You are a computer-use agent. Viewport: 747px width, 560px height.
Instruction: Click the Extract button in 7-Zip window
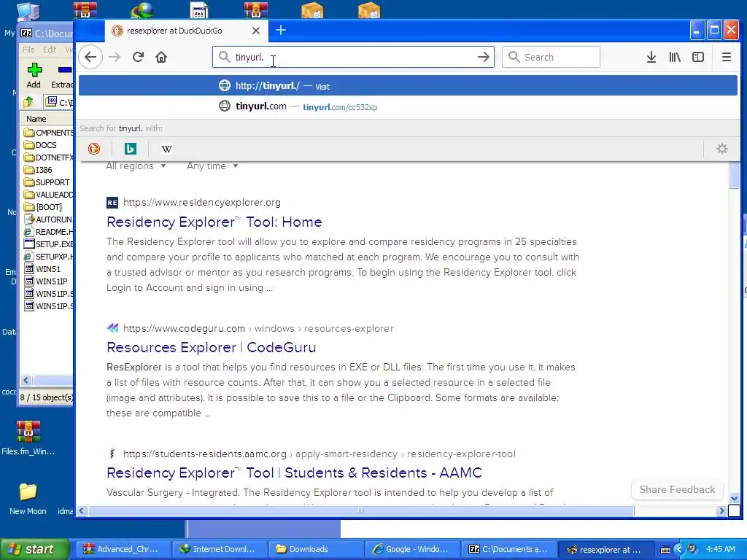(62, 76)
